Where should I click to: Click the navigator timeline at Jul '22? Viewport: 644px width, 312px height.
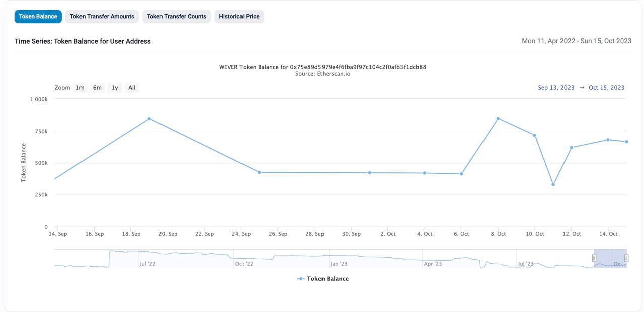point(147,264)
